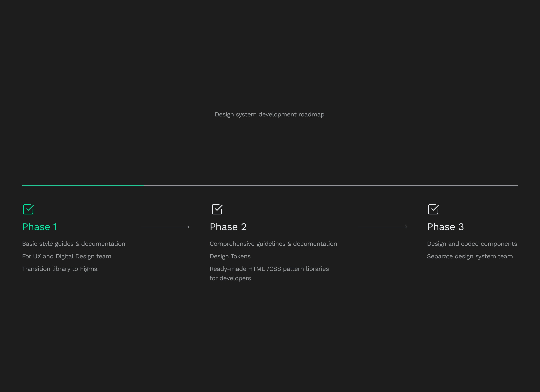This screenshot has width=540, height=392.
Task: Click 'Design and coded components' item
Action: (x=472, y=244)
